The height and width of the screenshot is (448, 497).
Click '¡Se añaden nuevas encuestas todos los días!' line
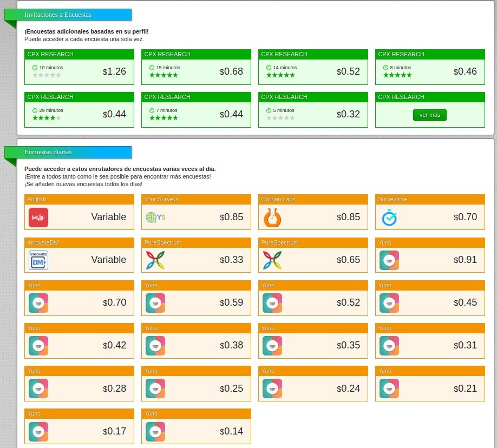click(83, 184)
